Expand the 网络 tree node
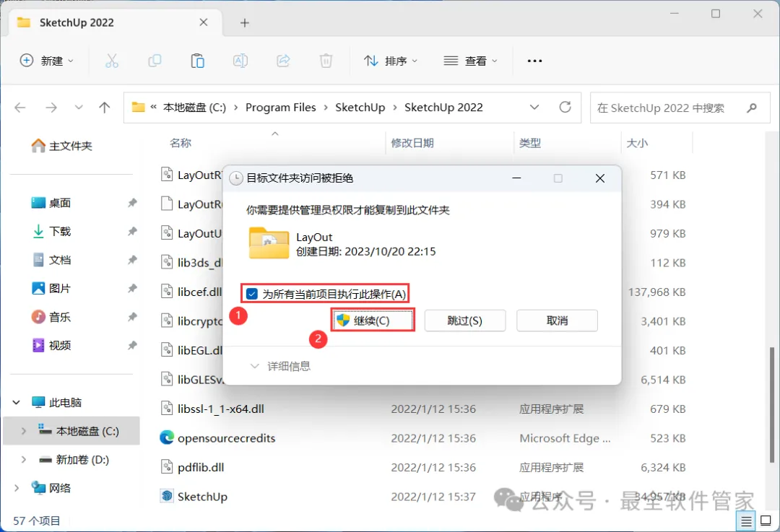The width and height of the screenshot is (780, 532). tap(17, 488)
